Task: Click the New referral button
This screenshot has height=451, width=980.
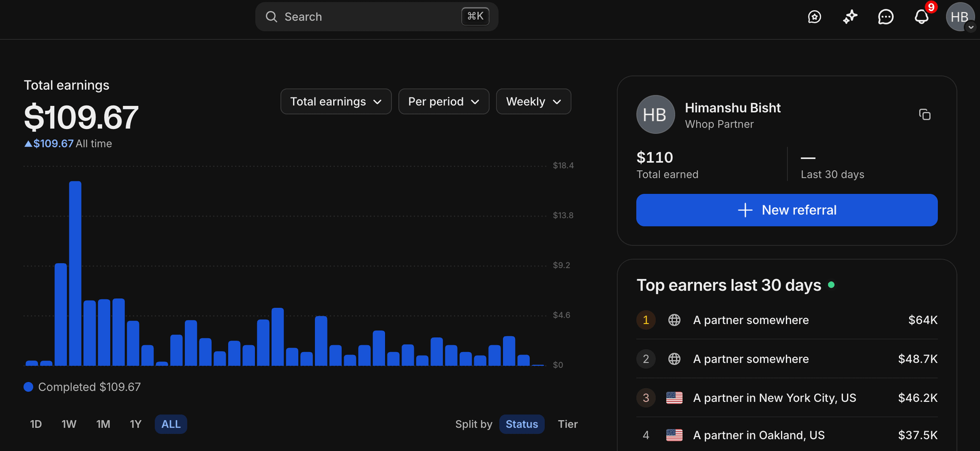Action: click(787, 210)
